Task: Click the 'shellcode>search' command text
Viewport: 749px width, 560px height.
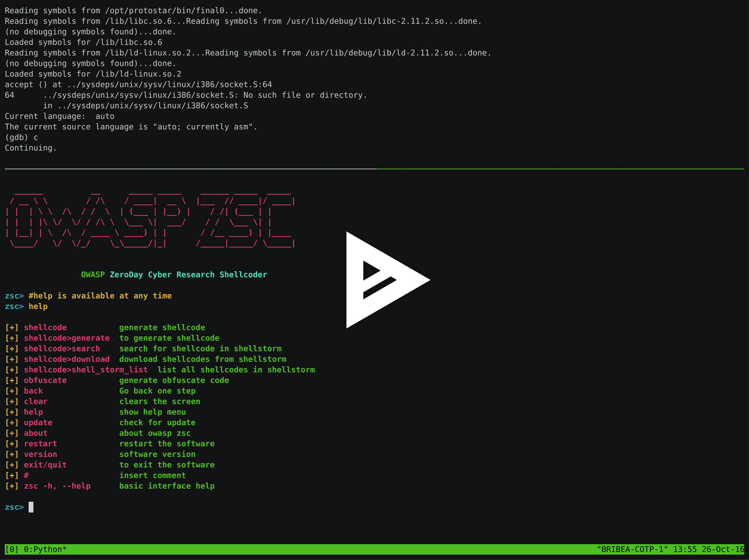Action: (x=62, y=349)
